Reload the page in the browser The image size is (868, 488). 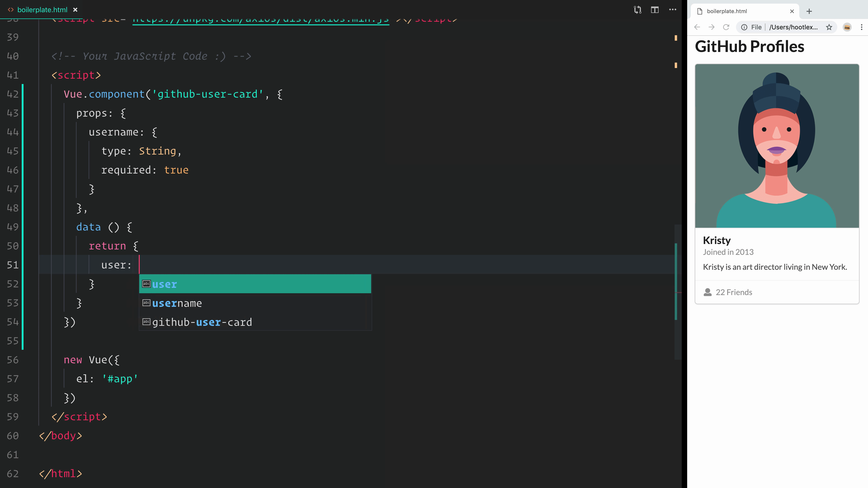coord(726,27)
